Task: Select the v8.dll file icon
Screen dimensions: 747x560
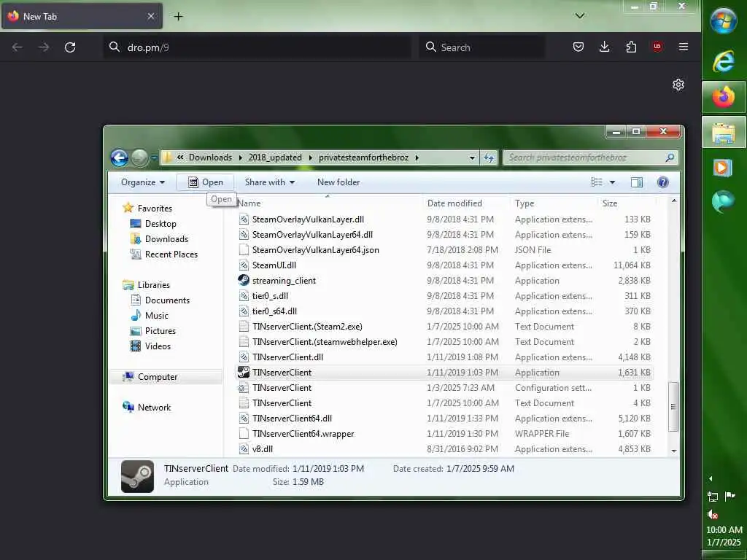Action: 244,448
